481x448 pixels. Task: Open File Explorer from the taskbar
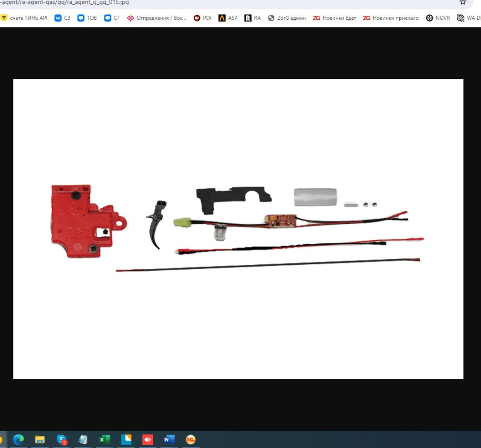point(40,439)
